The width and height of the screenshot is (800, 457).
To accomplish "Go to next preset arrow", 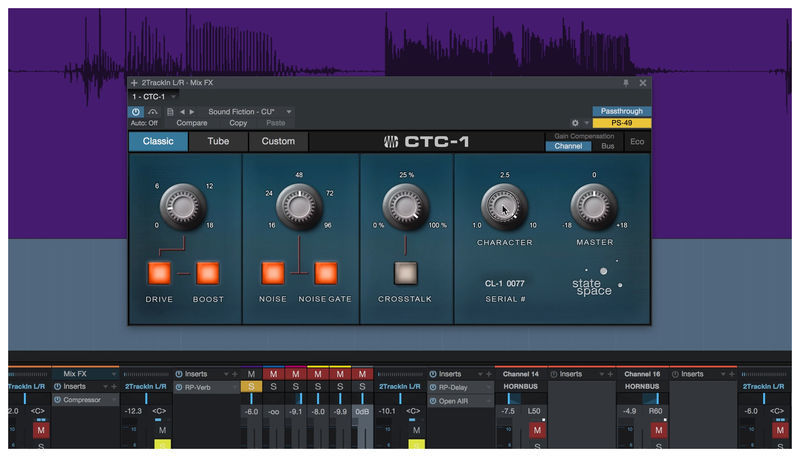I will pyautogui.click(x=192, y=112).
